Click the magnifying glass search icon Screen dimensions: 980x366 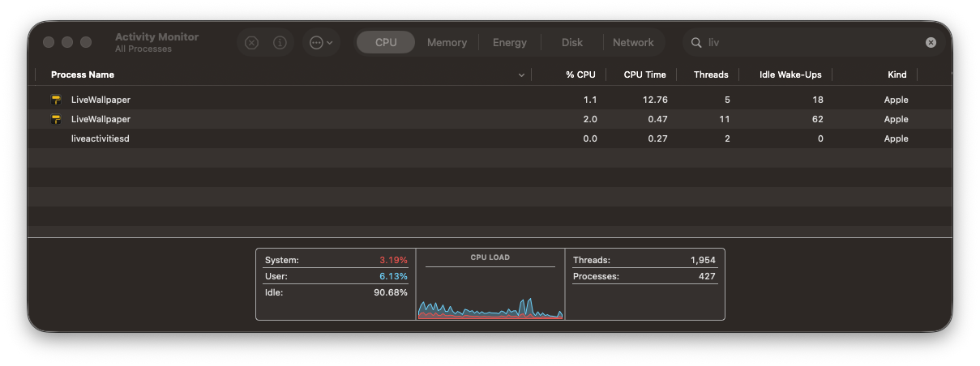coord(696,43)
